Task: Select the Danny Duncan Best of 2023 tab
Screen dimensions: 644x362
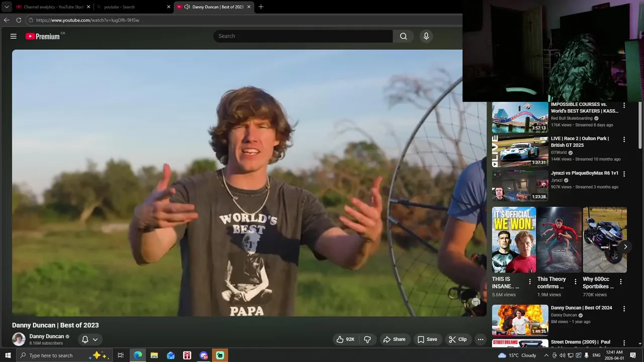Action: (x=217, y=7)
